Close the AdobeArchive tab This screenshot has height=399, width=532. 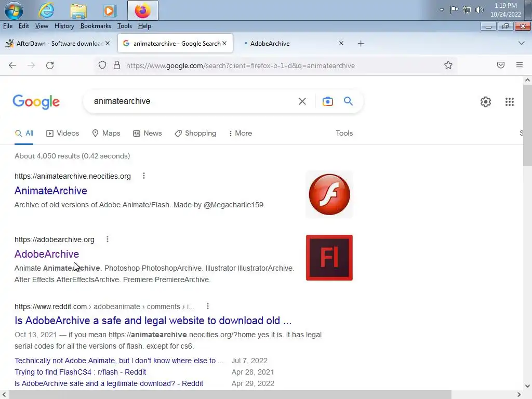[341, 44]
